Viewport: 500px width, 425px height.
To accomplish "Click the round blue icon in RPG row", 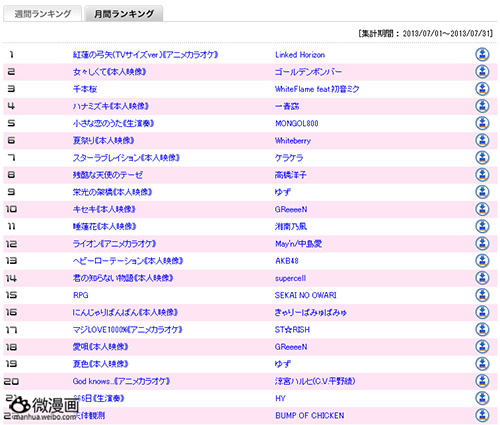I will (482, 295).
